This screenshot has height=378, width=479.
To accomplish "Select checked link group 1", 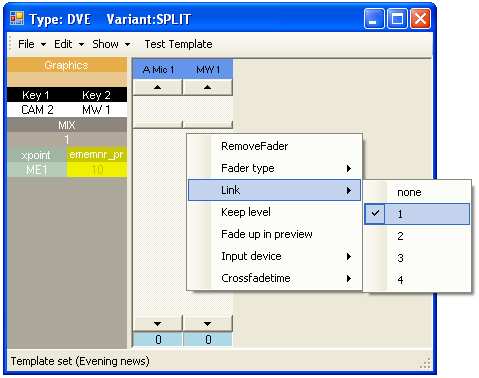I will (417, 214).
